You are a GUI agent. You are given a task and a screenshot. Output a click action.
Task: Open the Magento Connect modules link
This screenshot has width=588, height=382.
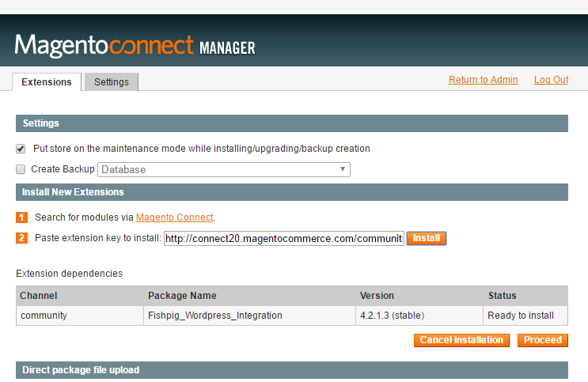click(174, 217)
